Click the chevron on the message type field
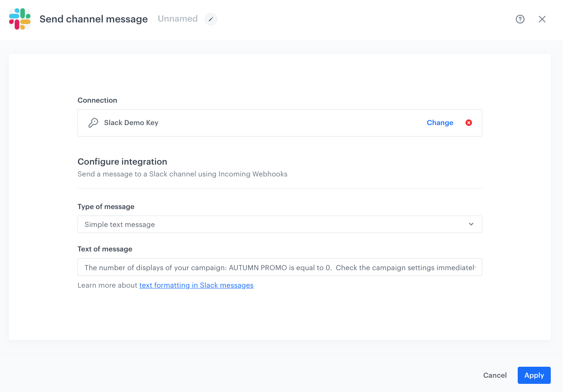Screen dimensions: 563x392 coord(471,224)
